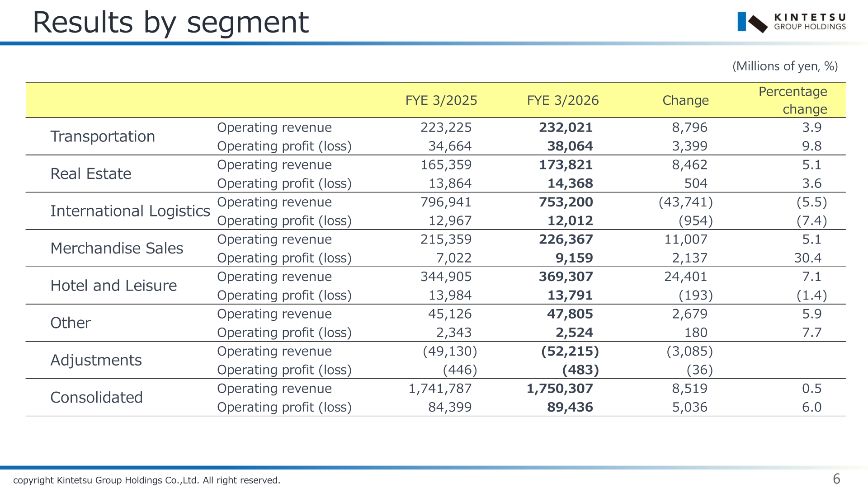868x488 pixels.
Task: Click Other profit value 2,524
Action: 574,333
